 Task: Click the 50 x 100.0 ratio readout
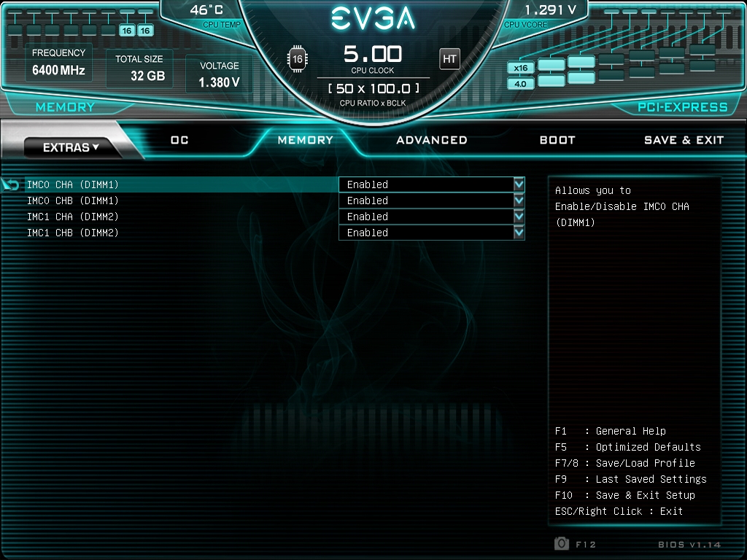click(373, 88)
